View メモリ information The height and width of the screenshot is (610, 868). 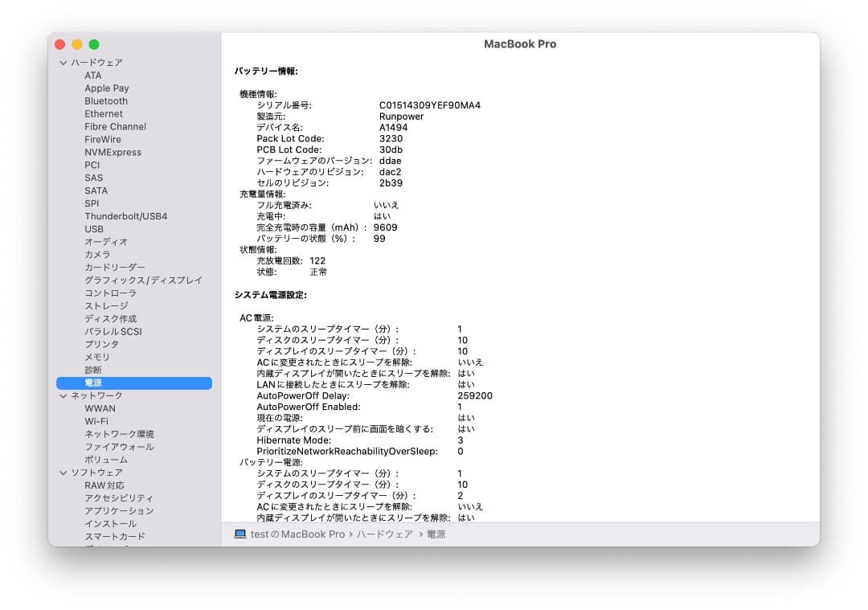pos(96,357)
